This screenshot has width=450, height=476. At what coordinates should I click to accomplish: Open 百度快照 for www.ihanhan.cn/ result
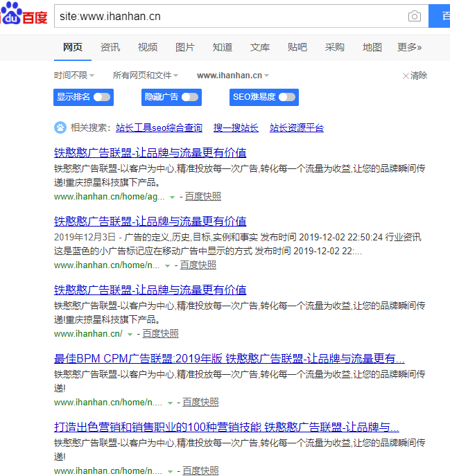tap(160, 334)
